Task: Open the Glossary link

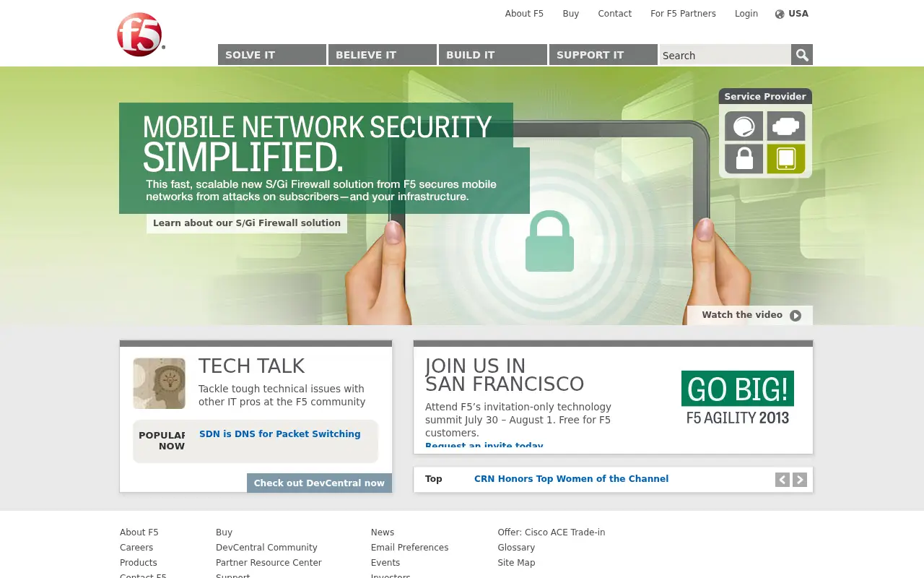Action: point(516,548)
